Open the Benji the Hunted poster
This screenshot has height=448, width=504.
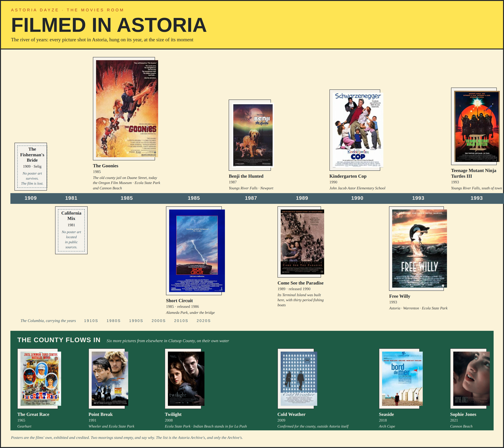click(x=253, y=135)
